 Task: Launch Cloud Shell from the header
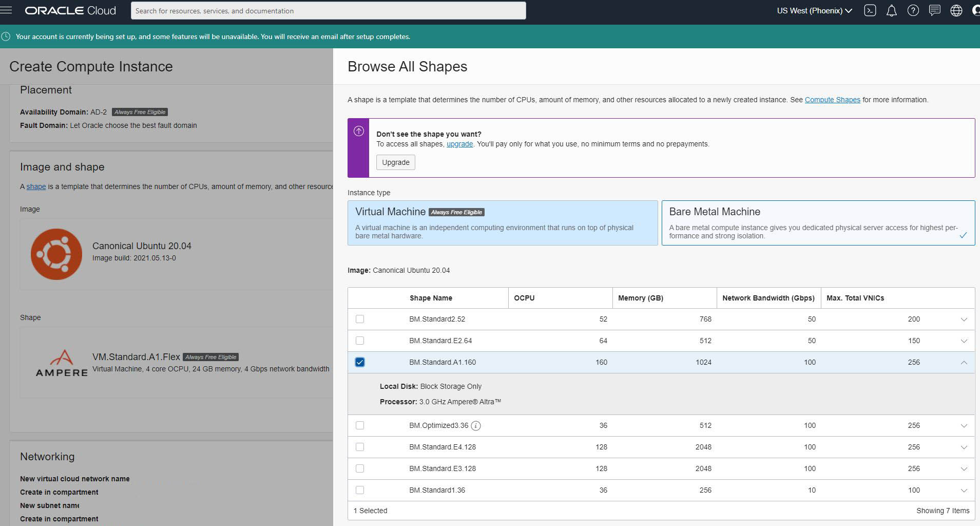pos(870,11)
